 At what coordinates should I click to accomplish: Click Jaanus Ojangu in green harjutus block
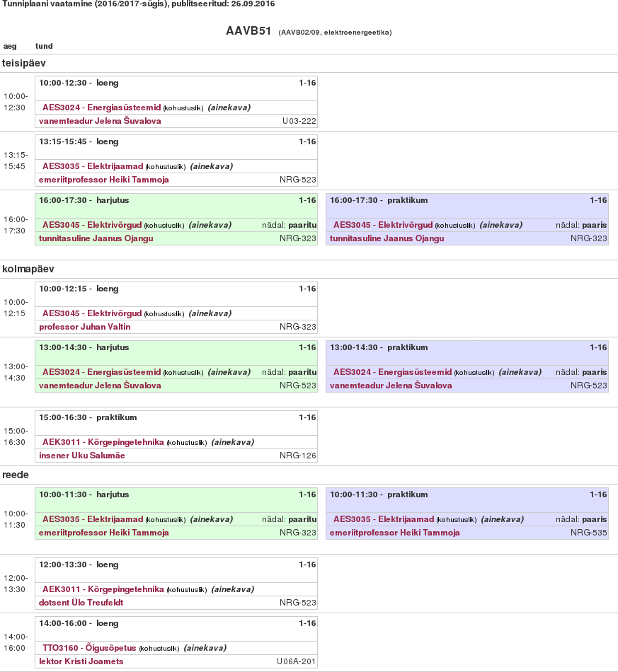point(96,238)
